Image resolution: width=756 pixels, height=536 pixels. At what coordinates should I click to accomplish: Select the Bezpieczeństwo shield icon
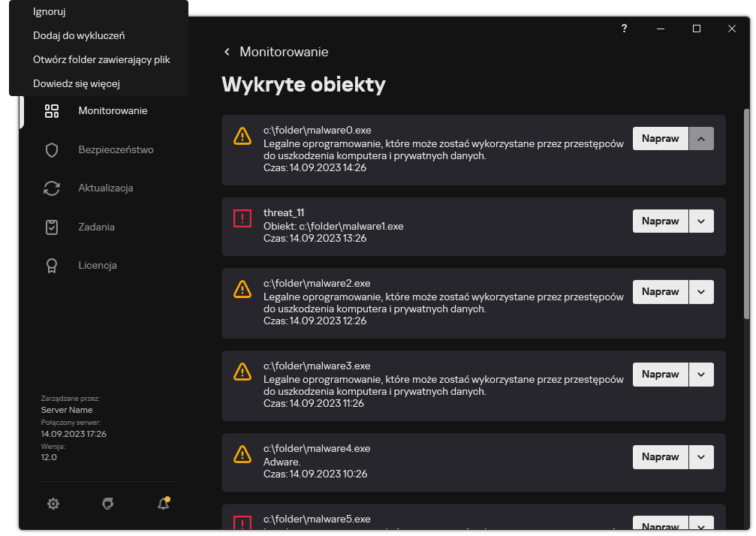click(51, 149)
